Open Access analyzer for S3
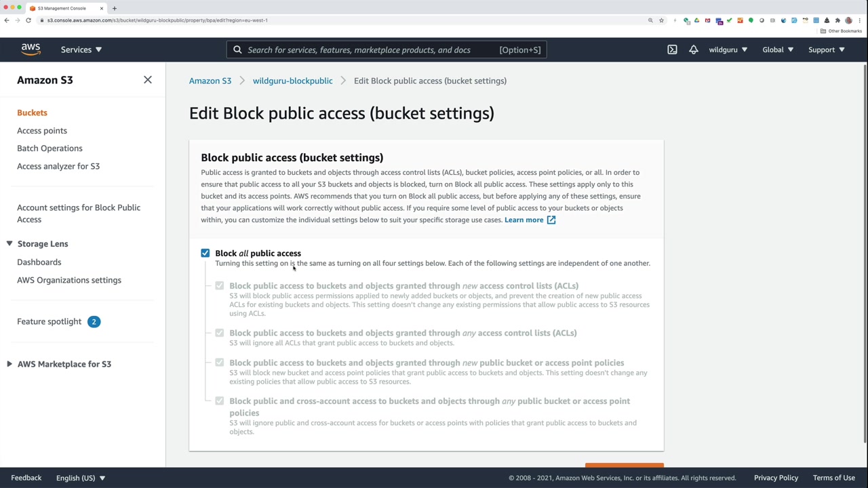The height and width of the screenshot is (488, 868). [x=58, y=166]
